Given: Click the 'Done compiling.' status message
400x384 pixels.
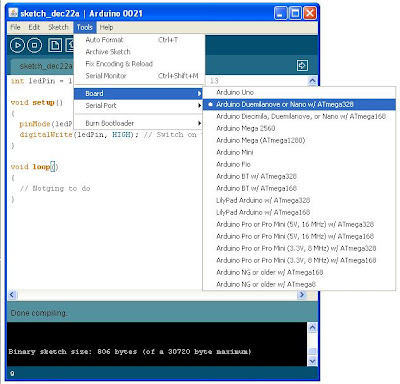Looking at the screenshot, I should [x=39, y=313].
